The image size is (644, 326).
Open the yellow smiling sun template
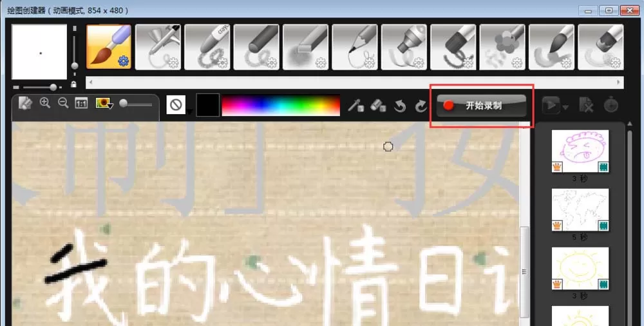[580, 269]
